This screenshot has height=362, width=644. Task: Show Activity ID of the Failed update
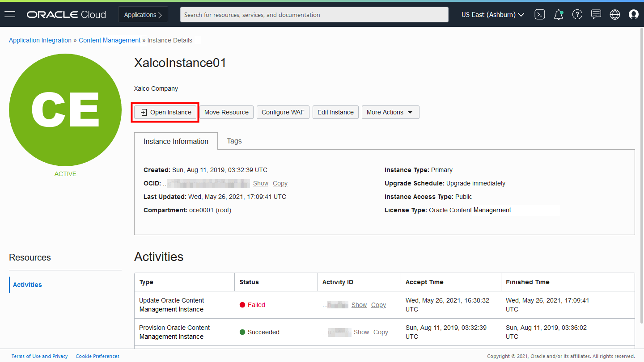point(359,305)
